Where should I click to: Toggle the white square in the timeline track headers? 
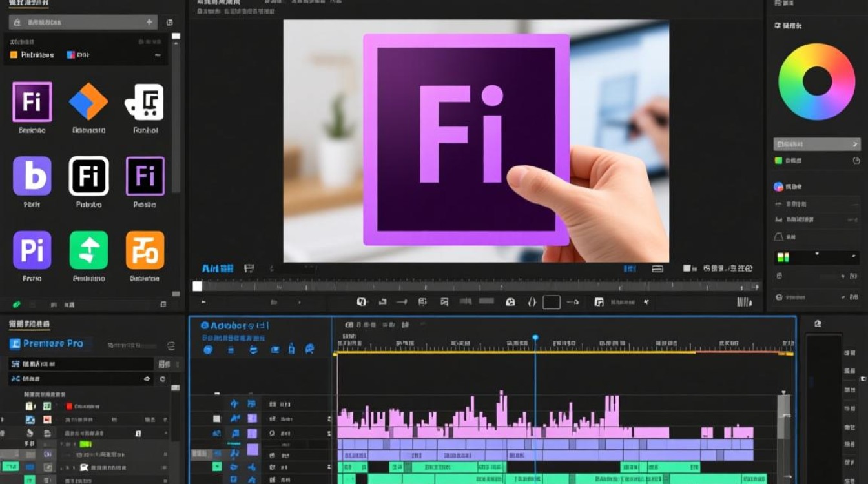217,418
